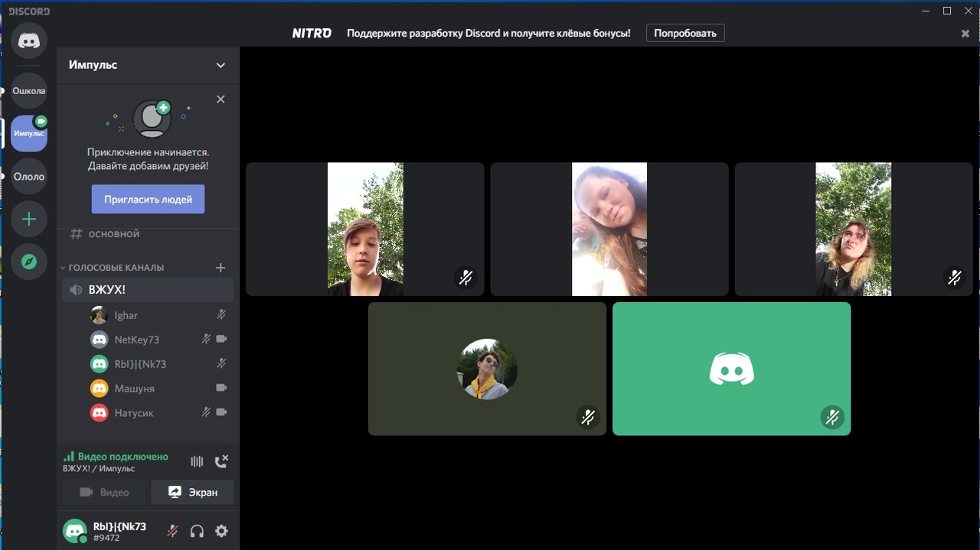Focus the tile with round avatar

click(x=487, y=369)
